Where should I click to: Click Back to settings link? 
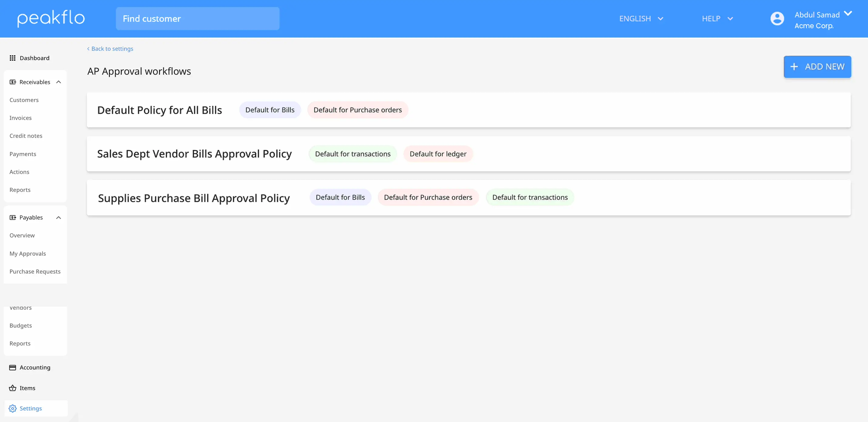(110, 48)
